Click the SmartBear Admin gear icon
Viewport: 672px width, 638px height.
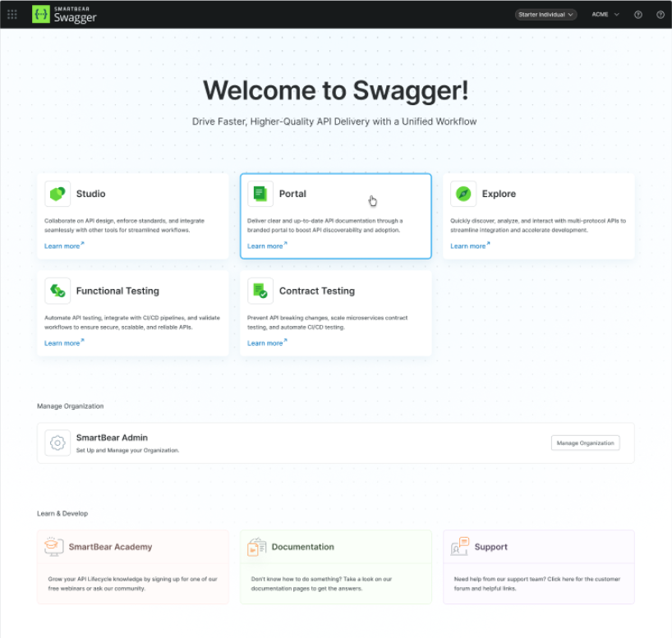click(58, 443)
